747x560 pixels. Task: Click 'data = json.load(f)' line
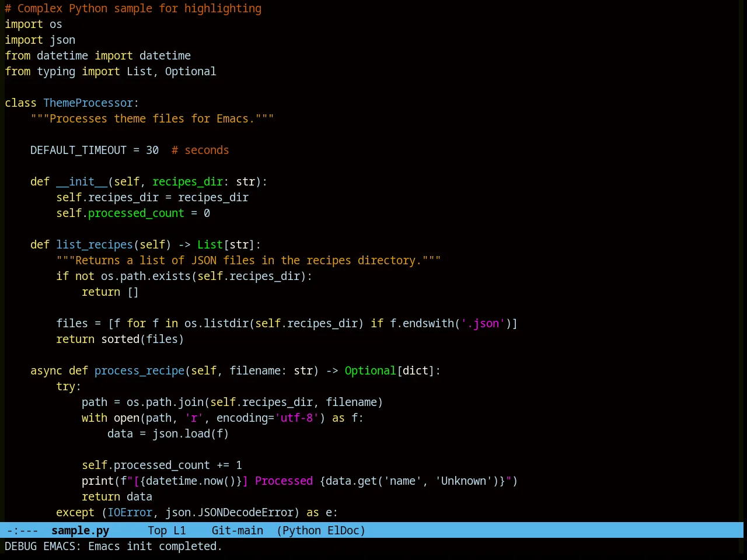[x=168, y=433]
